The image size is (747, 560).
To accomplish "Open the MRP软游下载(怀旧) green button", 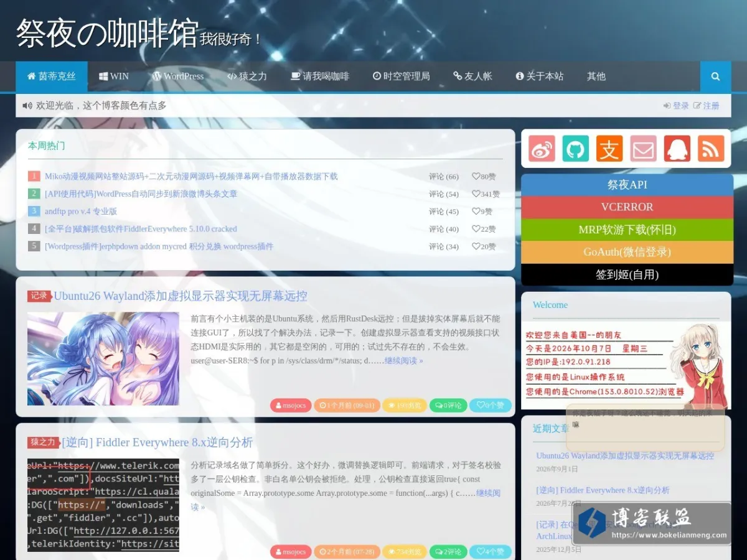I will pos(627,230).
